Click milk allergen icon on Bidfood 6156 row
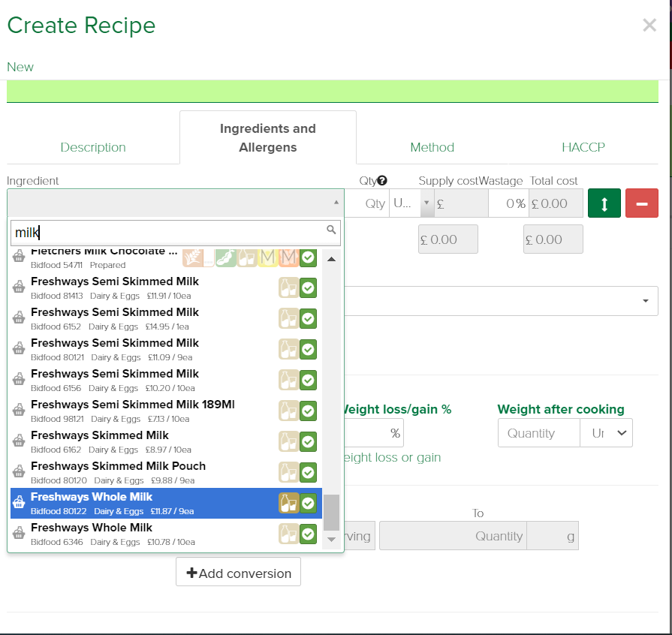672x635 pixels. (x=288, y=380)
